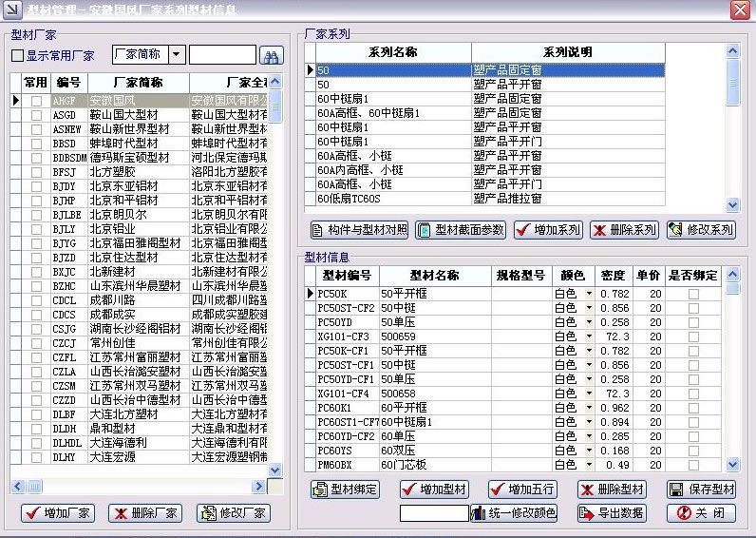Screen dimensions: 756x538
Task: Toggle 是否绑定 checkbox for XG101-CF3 row
Action: tap(693, 336)
